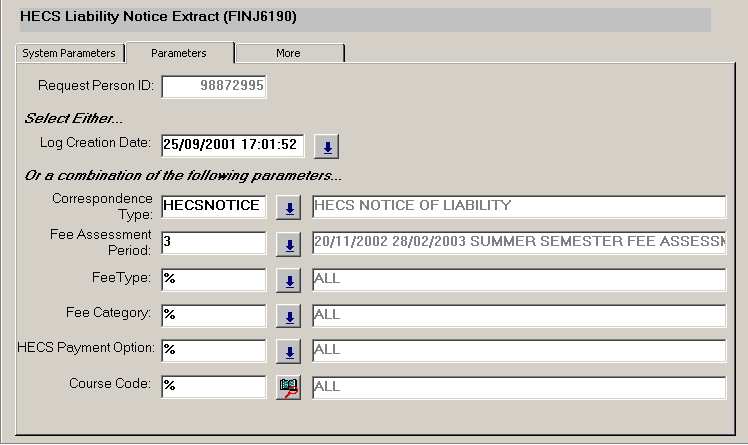The image size is (748, 445).
Task: Click the Fee Assessment Period input field
Action: tap(213, 243)
